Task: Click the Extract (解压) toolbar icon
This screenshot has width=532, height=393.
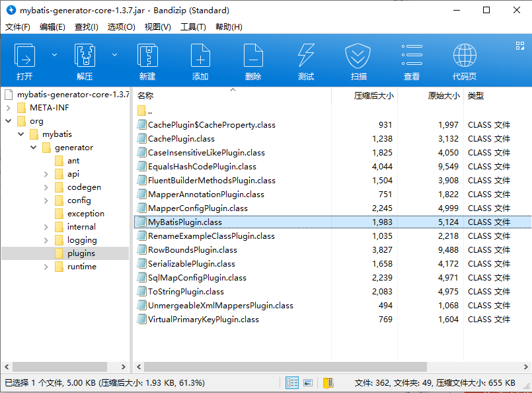Action: [x=85, y=56]
